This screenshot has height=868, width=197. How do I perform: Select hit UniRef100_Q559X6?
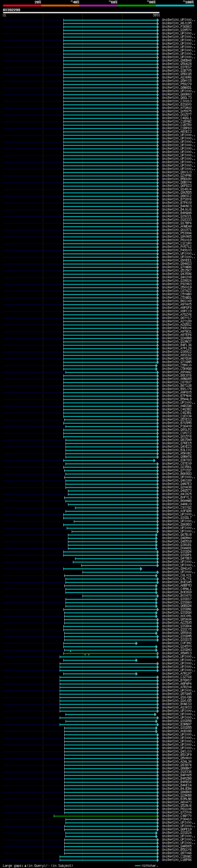click(x=176, y=633)
